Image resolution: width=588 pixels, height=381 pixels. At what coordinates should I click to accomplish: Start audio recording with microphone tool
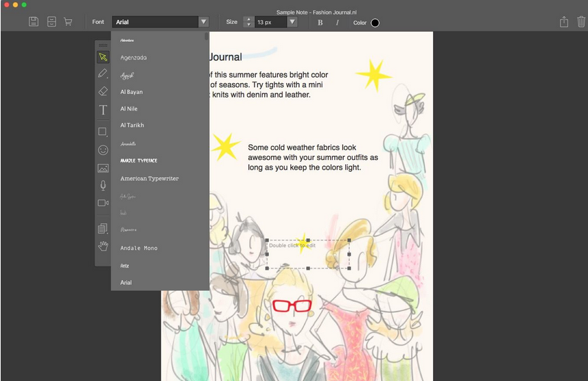(103, 185)
